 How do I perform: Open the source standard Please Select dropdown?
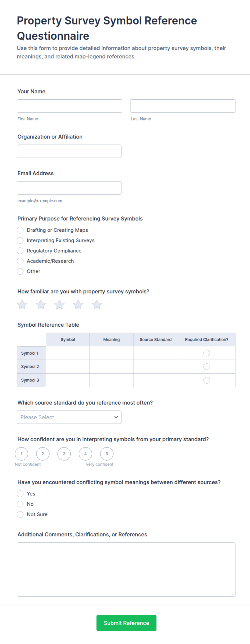click(x=69, y=417)
